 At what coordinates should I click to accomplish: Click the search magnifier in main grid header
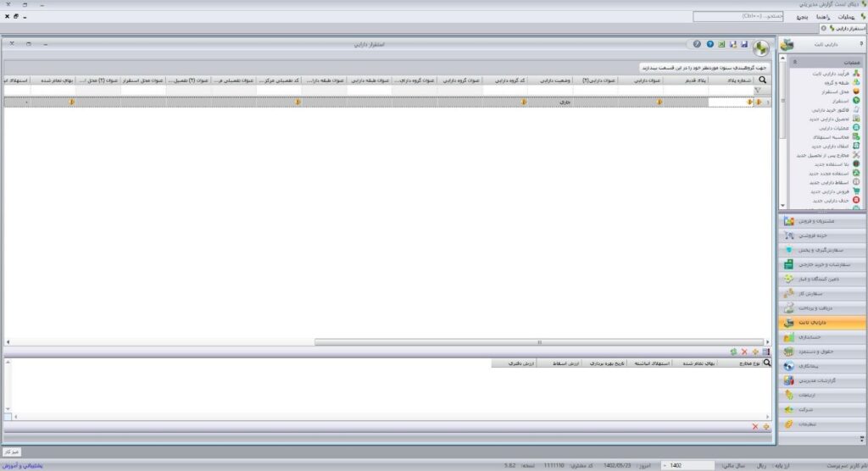pyautogui.click(x=762, y=80)
